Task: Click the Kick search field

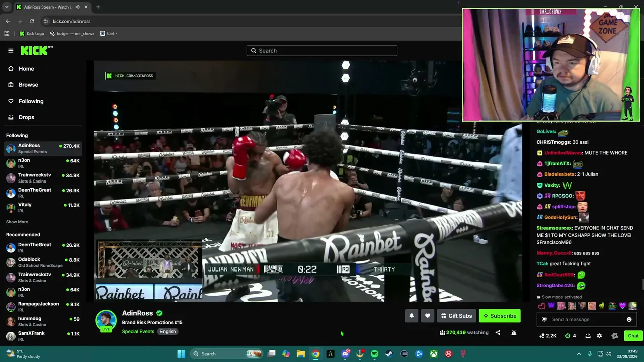Action: [322, 50]
